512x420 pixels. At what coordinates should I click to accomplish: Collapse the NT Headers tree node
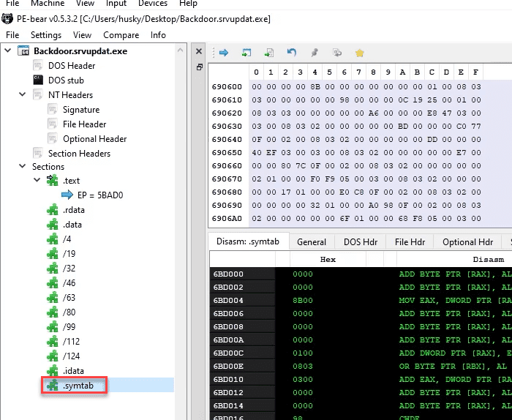[x=22, y=95]
